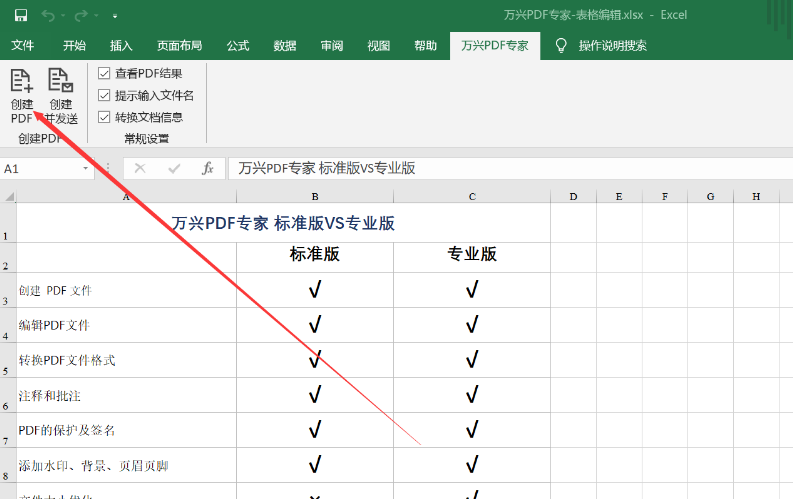Switch to the 插入 tab
The height and width of the screenshot is (499, 793).
[121, 46]
